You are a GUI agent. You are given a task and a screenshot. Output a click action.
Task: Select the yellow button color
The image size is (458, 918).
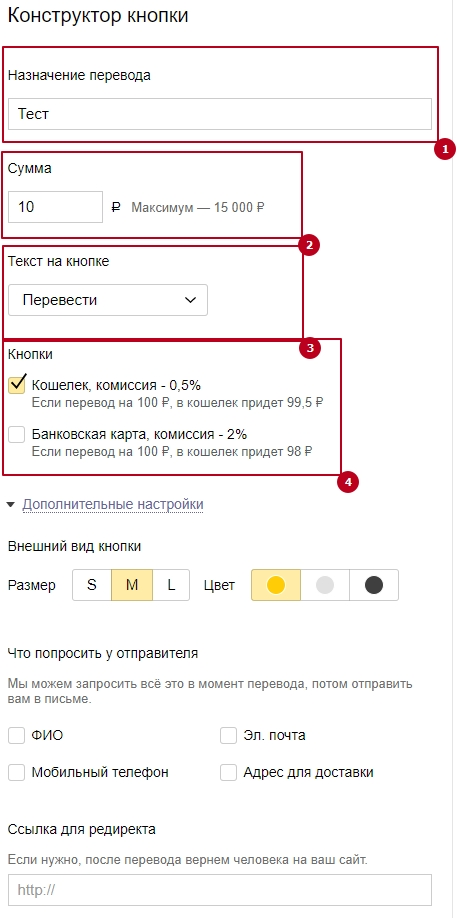tap(276, 585)
